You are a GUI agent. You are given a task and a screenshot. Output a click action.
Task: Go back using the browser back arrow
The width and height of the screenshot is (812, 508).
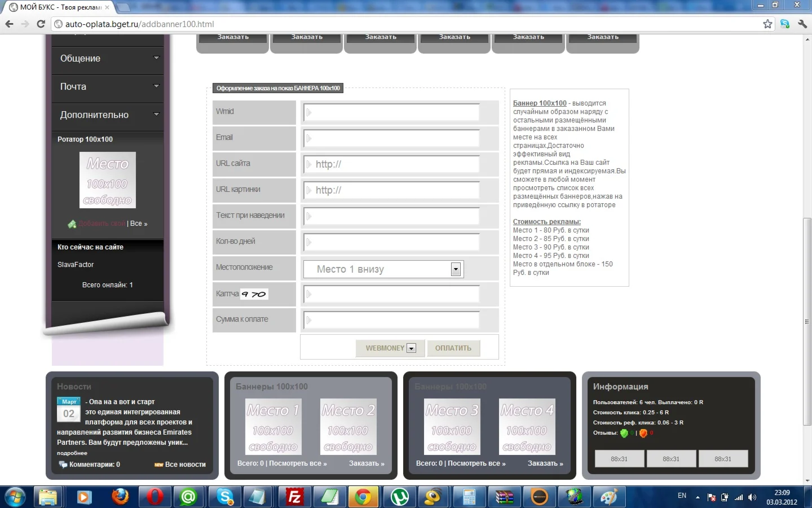point(9,24)
